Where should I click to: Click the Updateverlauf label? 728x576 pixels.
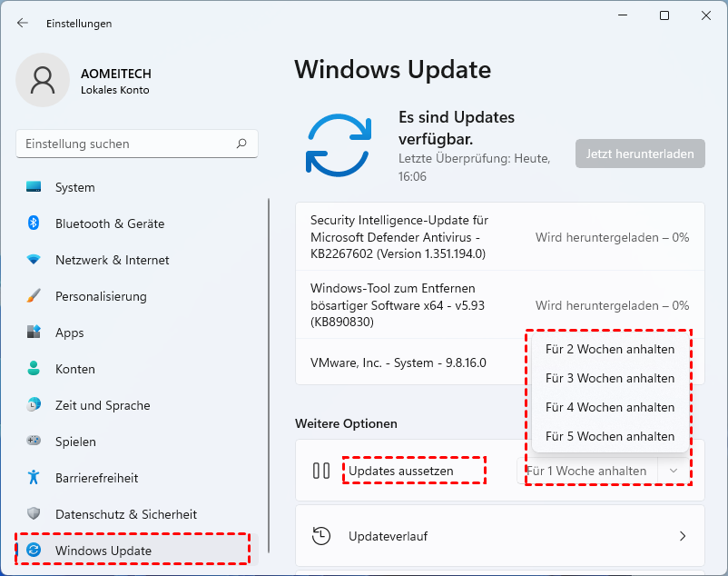tap(389, 536)
